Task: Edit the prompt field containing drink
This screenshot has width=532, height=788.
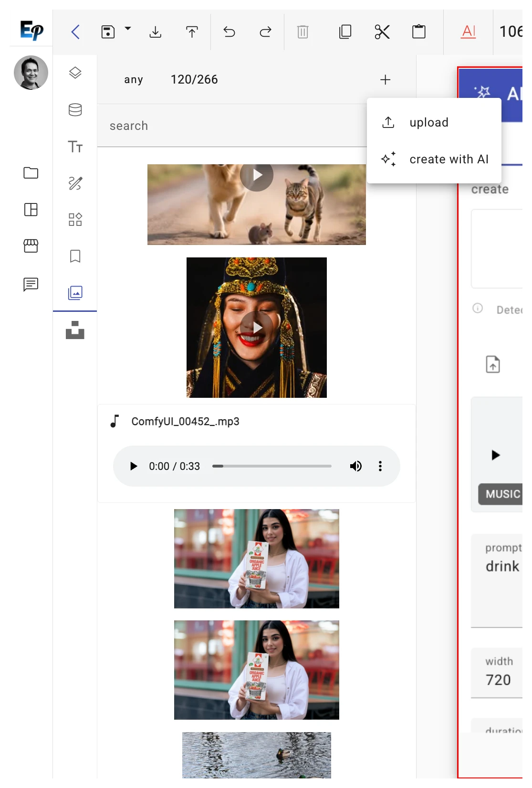Action: click(x=497, y=581)
